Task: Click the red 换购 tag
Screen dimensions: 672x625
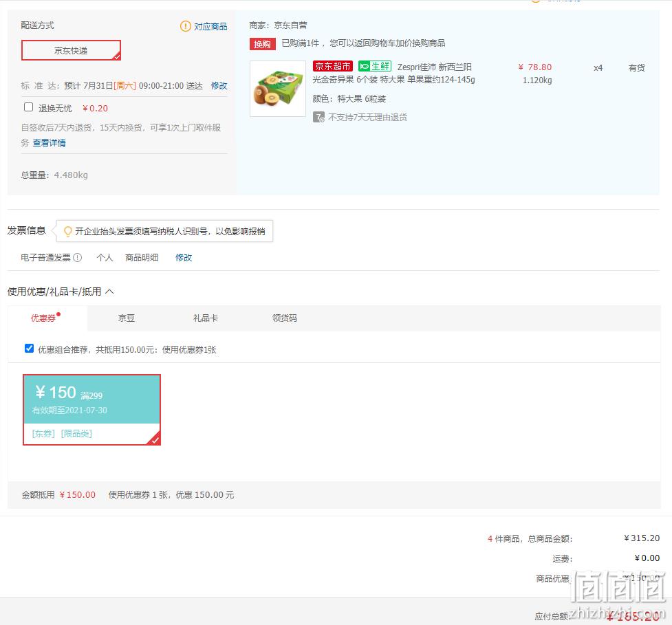Action: tap(262, 44)
